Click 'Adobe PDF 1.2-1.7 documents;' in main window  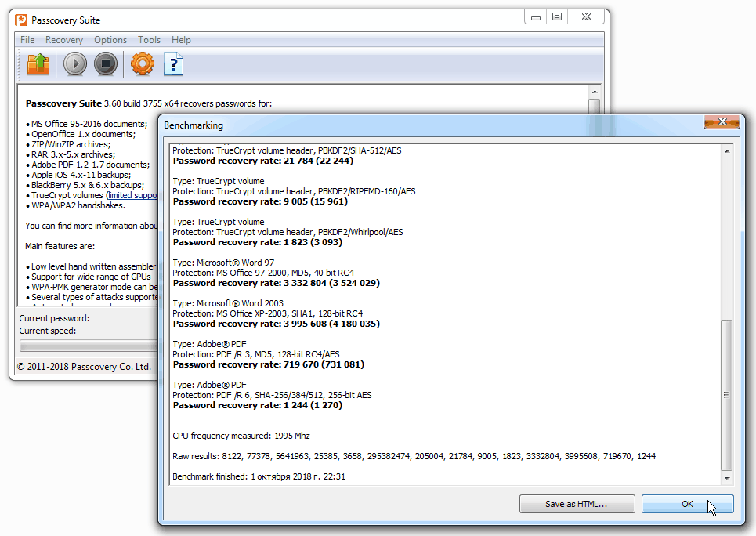click(91, 165)
